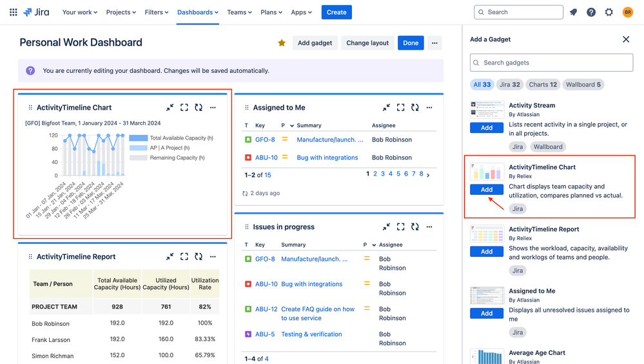This screenshot has height=364, width=644.
Task: Open ActivityTimeline Chart gadget more menu
Action: click(213, 107)
